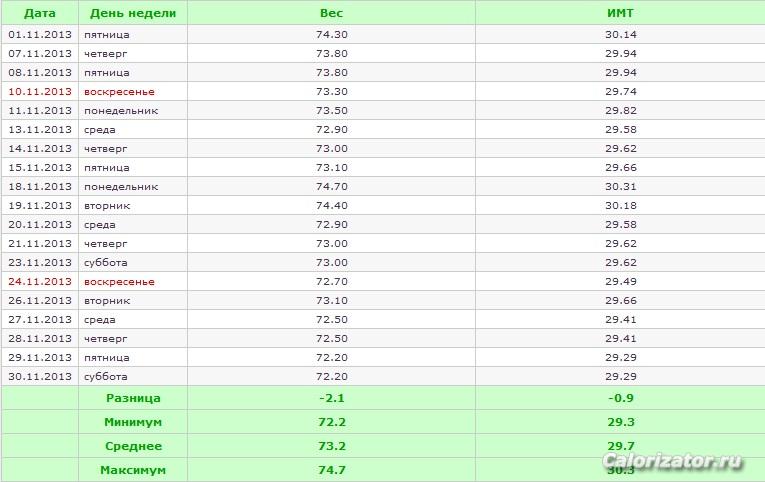This screenshot has height=482, width=765.
Task: Click вторник in the 19.11.2013 row
Action: click(107, 206)
